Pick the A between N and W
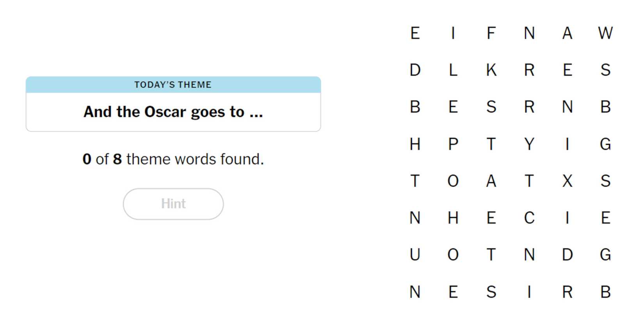 pyautogui.click(x=567, y=33)
